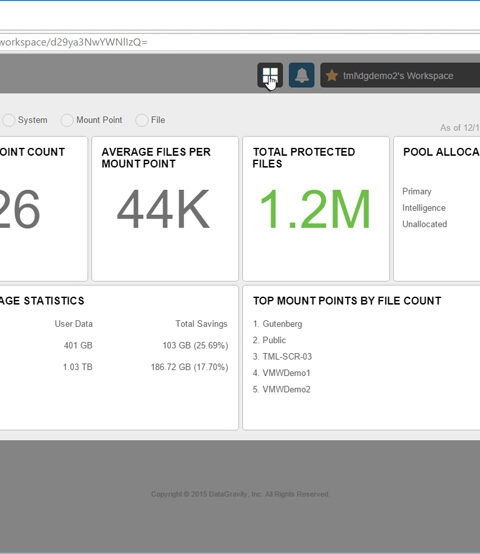This screenshot has width=480, height=554.
Task: Open VMWDemo2 mount point entry
Action: (286, 389)
